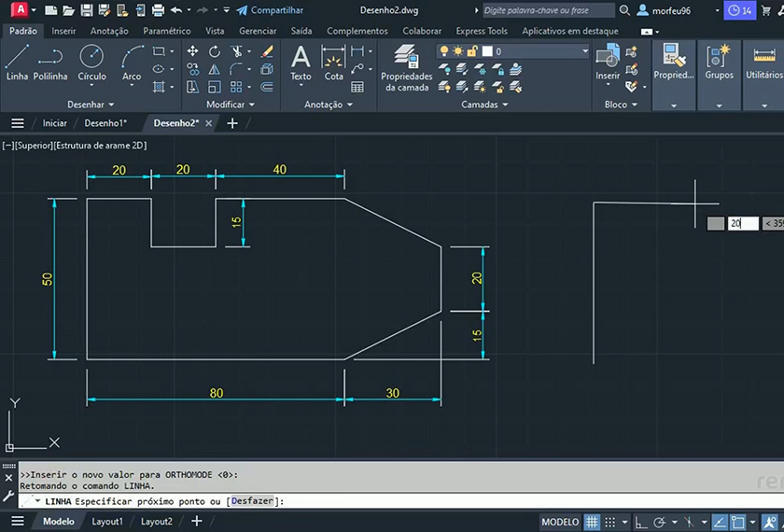The image size is (784, 532).
Task: Toggle snap mode dotted grid icon
Action: point(612,522)
